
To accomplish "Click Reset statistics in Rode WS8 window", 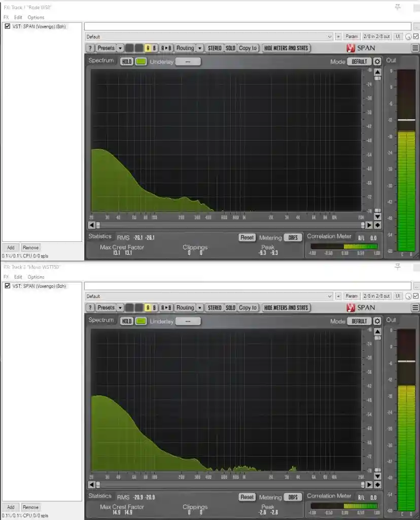I will coord(247,238).
